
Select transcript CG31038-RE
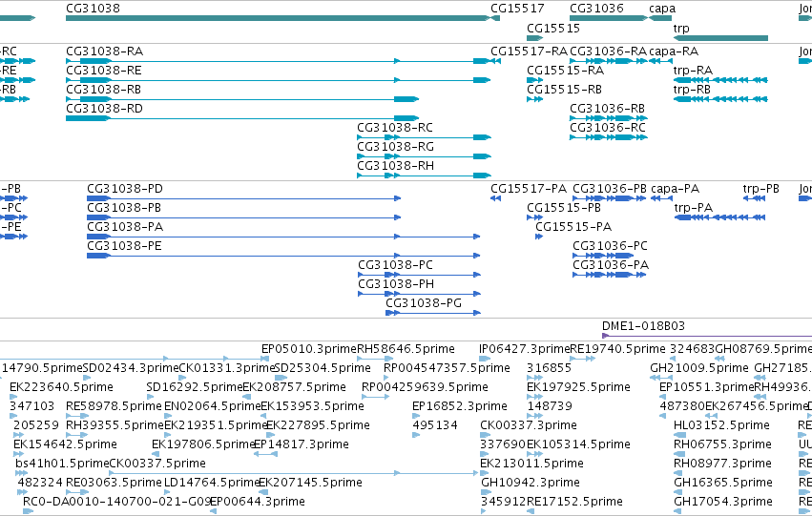tap(278, 80)
